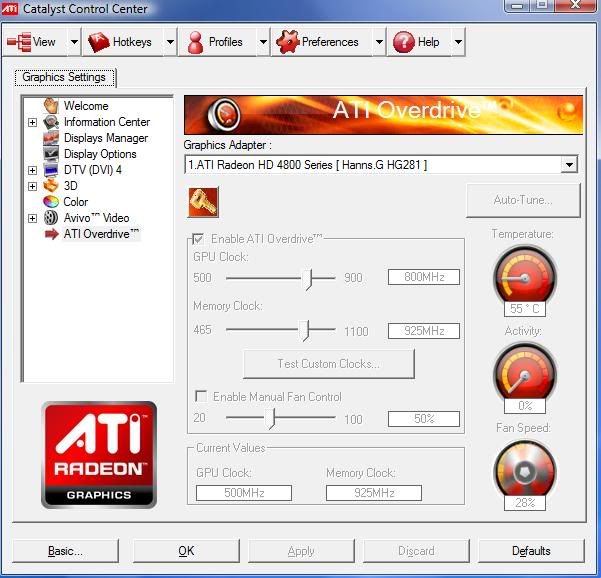Select the Color icon in sidebar
This screenshot has height=578, width=601.
(51, 202)
